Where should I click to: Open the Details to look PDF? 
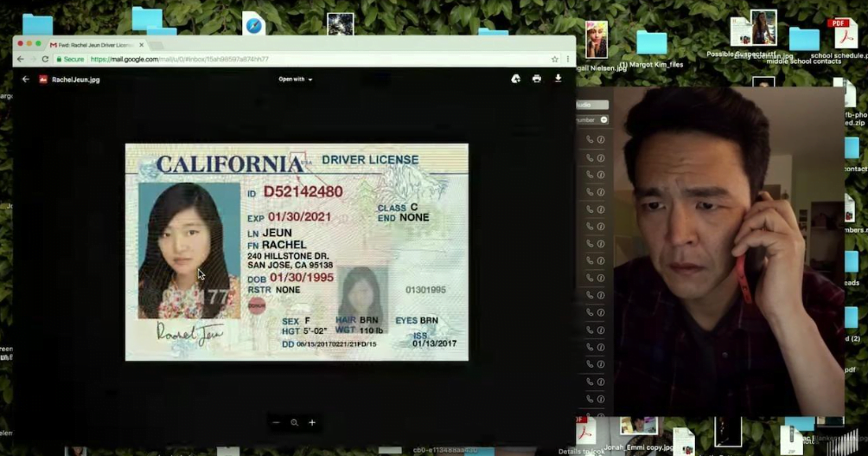584,432
